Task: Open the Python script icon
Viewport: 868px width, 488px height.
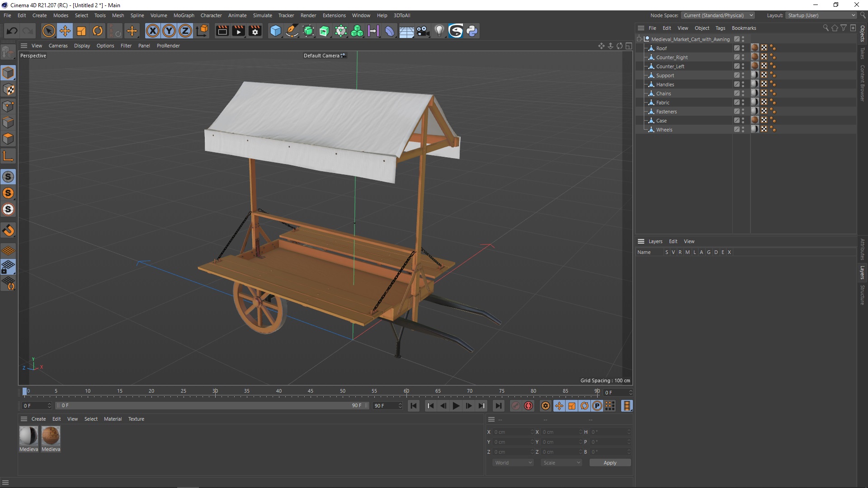Action: pyautogui.click(x=472, y=31)
